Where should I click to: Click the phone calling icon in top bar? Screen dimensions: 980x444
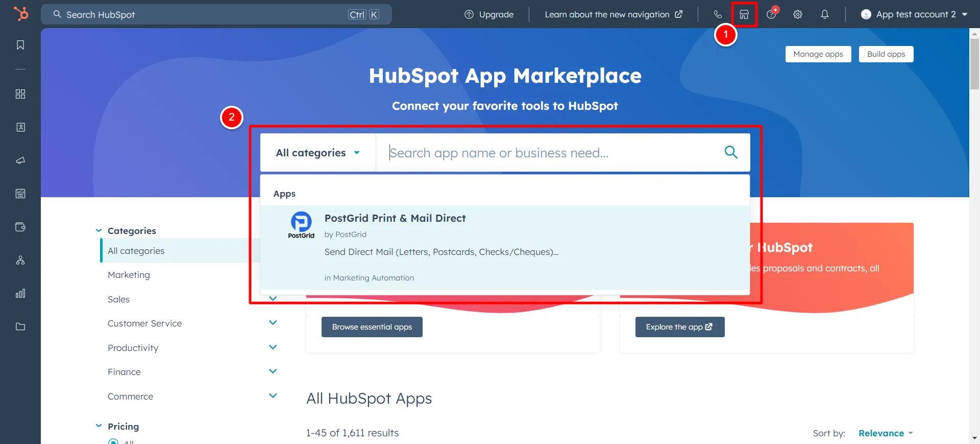pyautogui.click(x=718, y=14)
